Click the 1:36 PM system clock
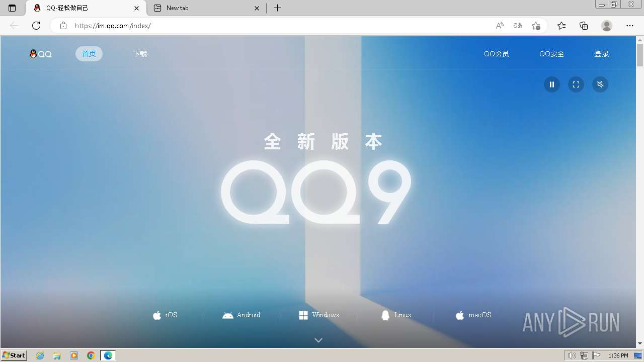This screenshot has width=644, height=362. (618, 355)
